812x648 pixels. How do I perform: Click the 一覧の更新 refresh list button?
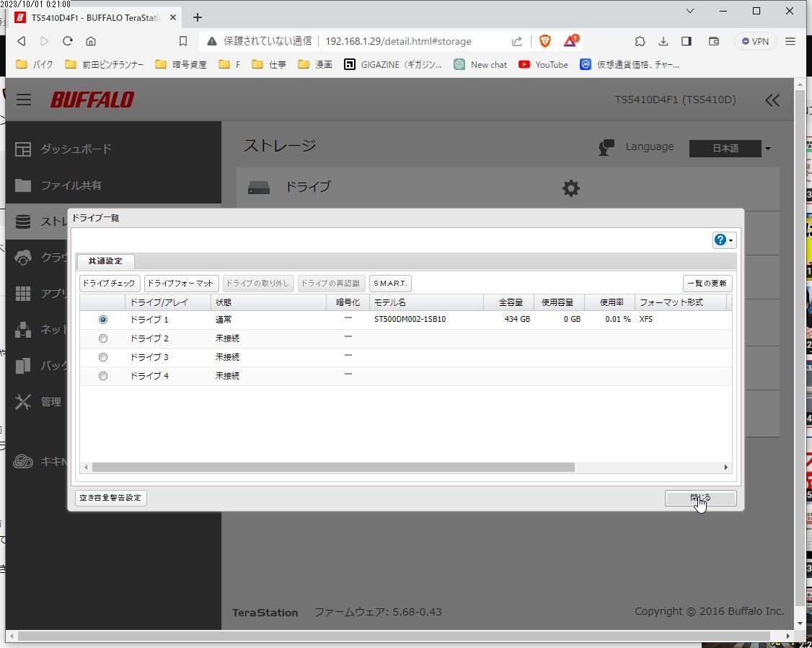(707, 284)
